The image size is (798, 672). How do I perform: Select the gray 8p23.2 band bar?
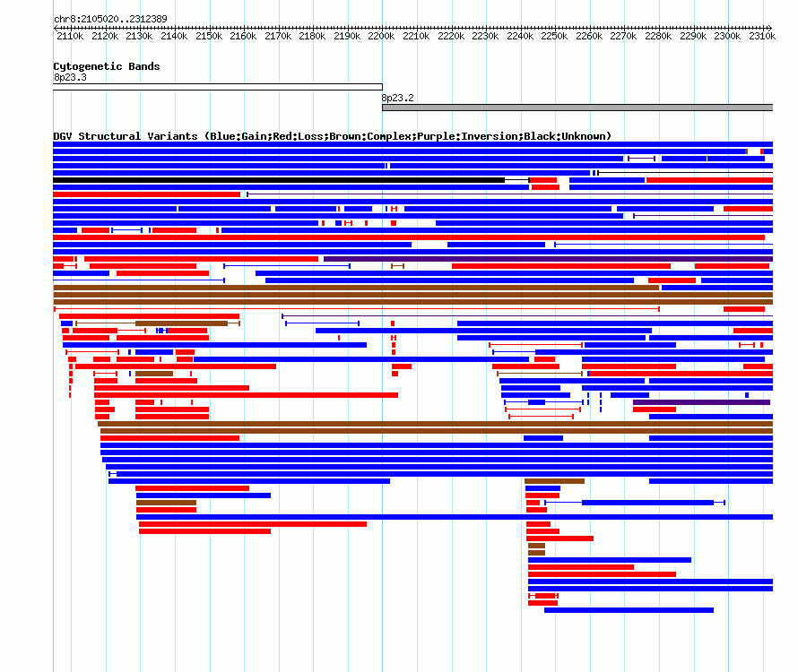click(x=577, y=108)
